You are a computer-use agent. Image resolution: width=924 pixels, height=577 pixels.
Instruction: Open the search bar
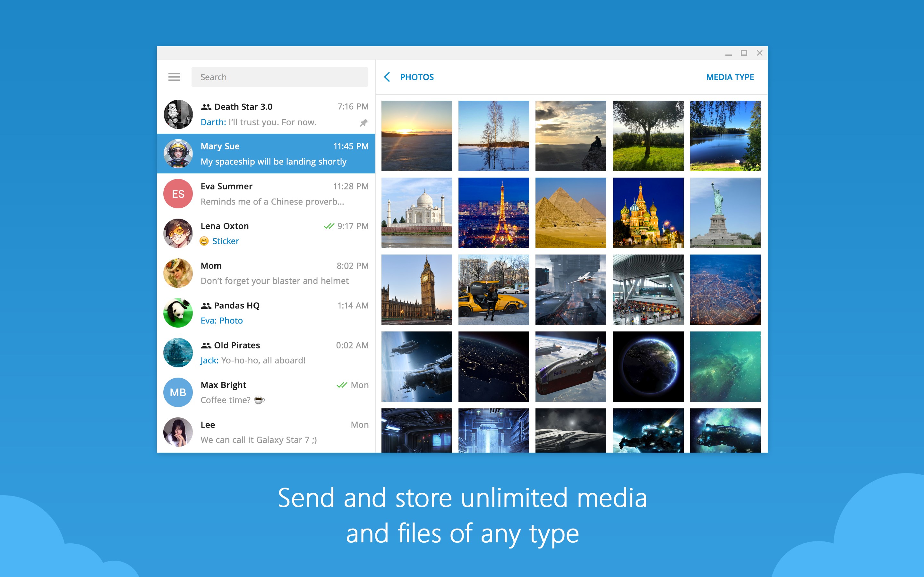pyautogui.click(x=281, y=76)
